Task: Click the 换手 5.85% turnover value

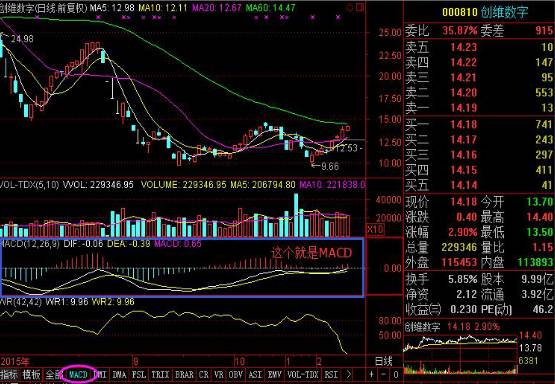Action: 462,279
